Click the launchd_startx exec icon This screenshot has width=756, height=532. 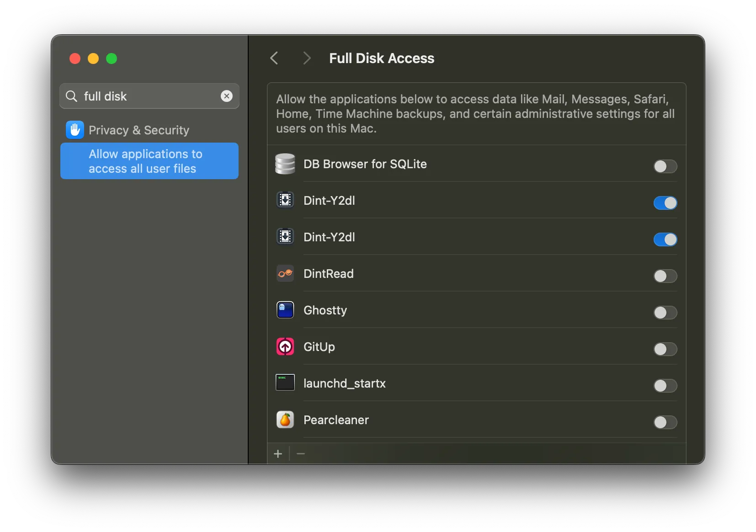pos(285,383)
